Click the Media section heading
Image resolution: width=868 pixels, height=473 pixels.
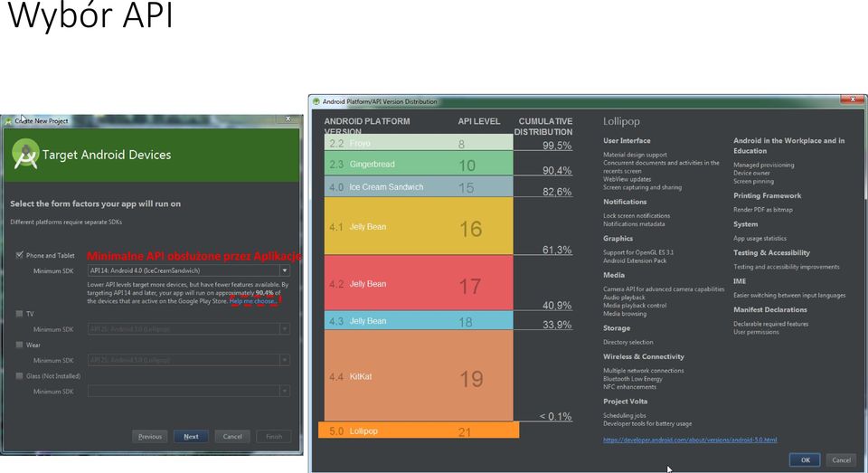[614, 275]
